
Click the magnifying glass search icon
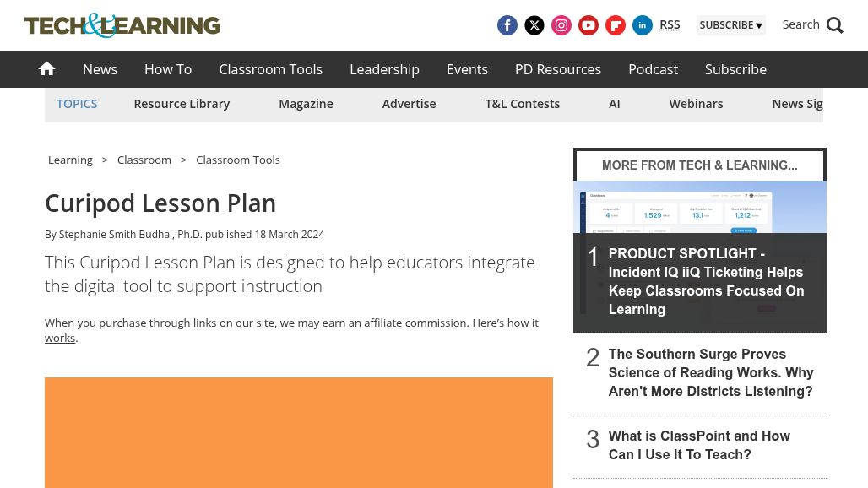coord(835,25)
